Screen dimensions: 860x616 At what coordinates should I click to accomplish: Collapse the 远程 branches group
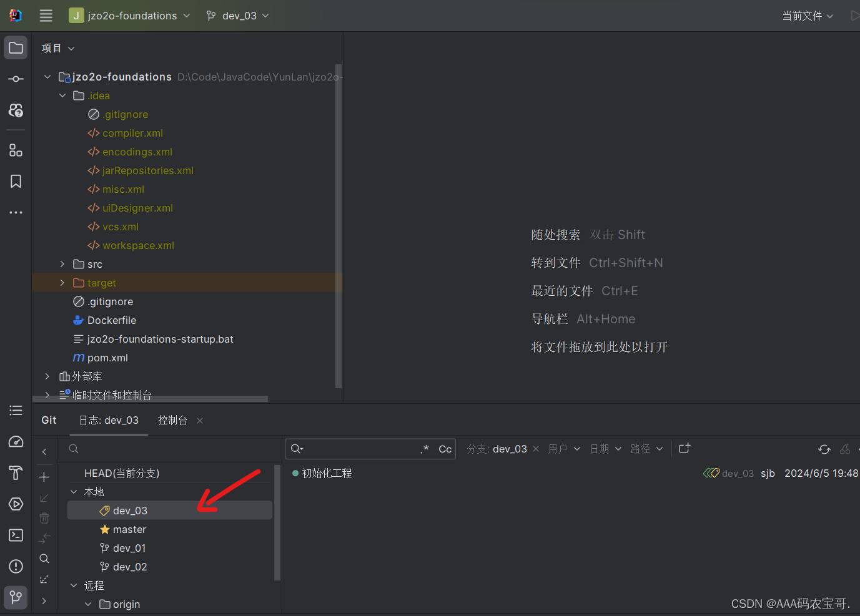click(x=74, y=585)
